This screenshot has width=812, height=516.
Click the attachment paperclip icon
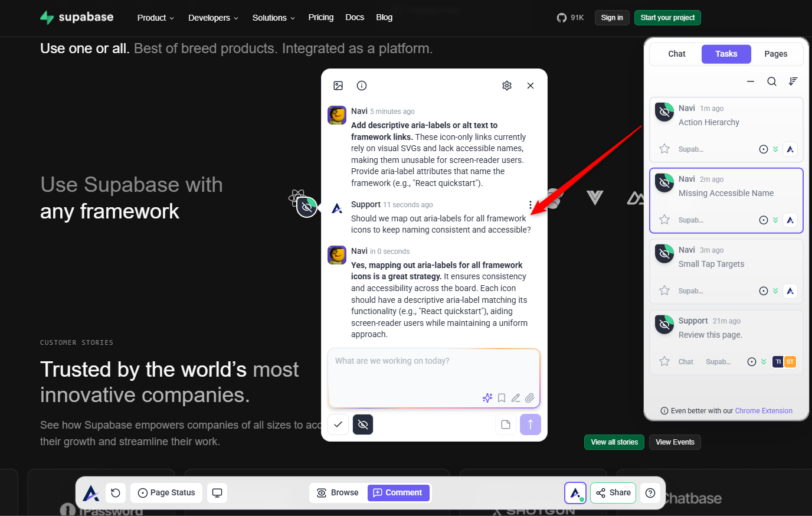point(530,398)
